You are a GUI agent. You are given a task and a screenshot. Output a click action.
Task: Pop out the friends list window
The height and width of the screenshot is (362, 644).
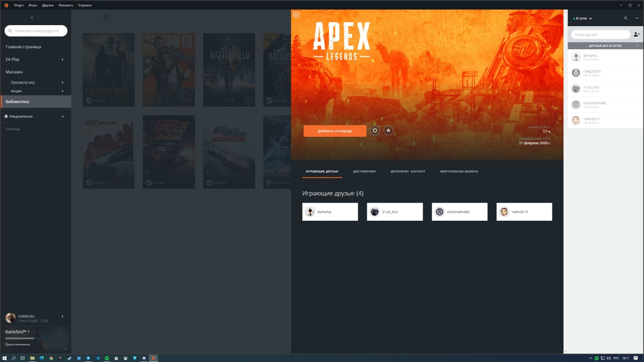[626, 18]
